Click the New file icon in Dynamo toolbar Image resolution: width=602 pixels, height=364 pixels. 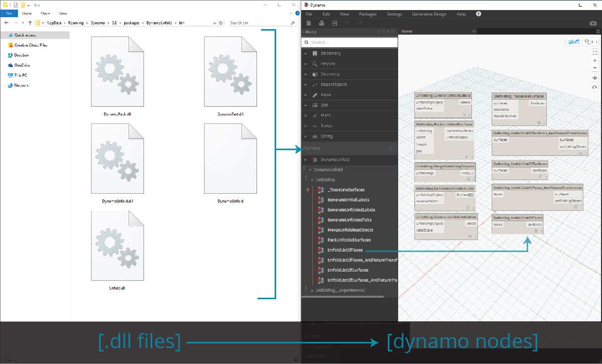tap(309, 23)
